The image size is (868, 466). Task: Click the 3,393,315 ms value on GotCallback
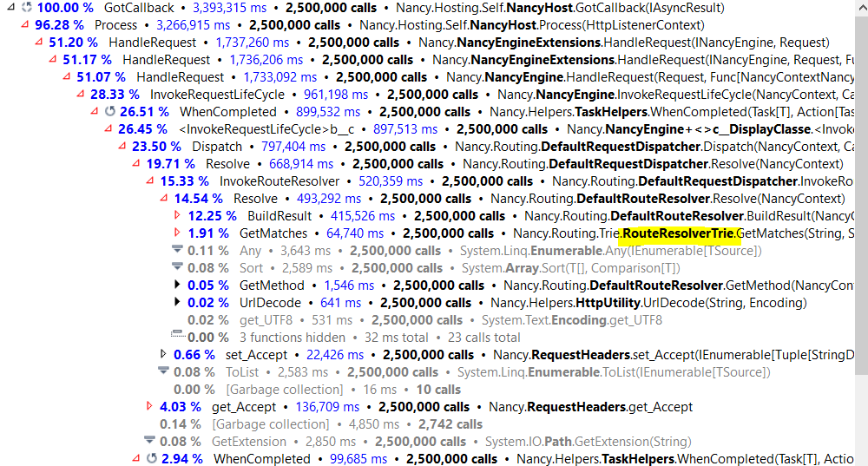pos(229,8)
